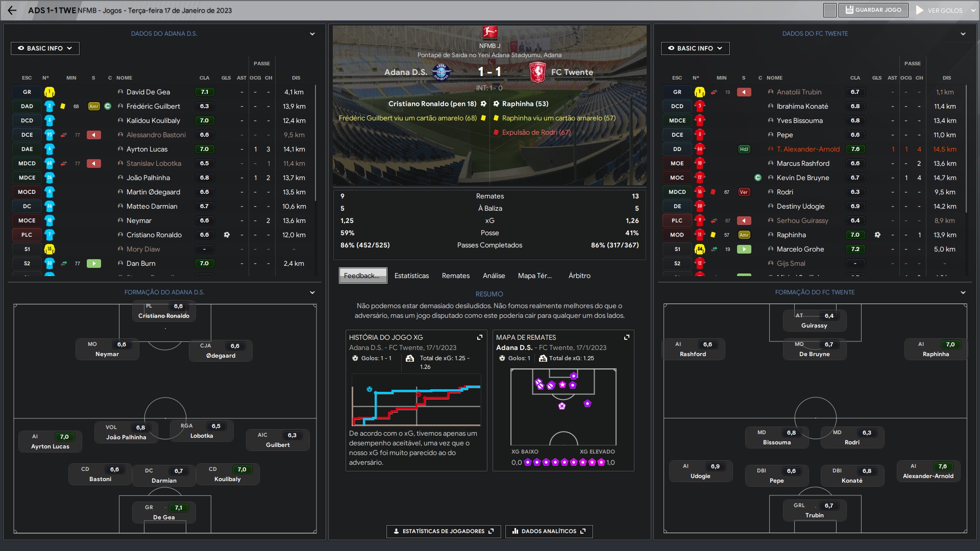Click Dan Burn's substituted-on green arrow icon

point(94,264)
